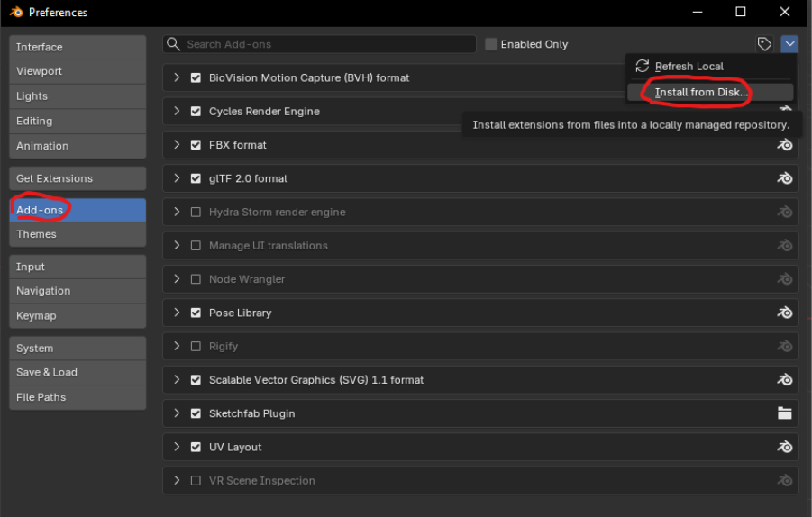Expand Rigify add-on details
Screen dimensions: 812x517
click(x=177, y=346)
